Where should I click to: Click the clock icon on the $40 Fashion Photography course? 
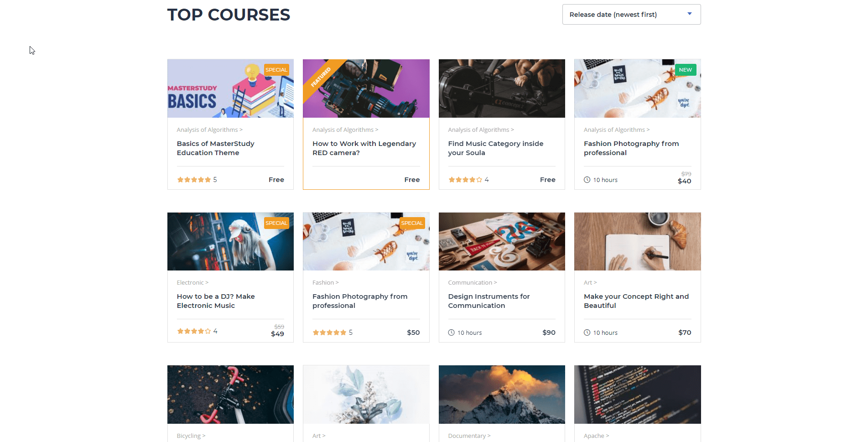click(587, 180)
